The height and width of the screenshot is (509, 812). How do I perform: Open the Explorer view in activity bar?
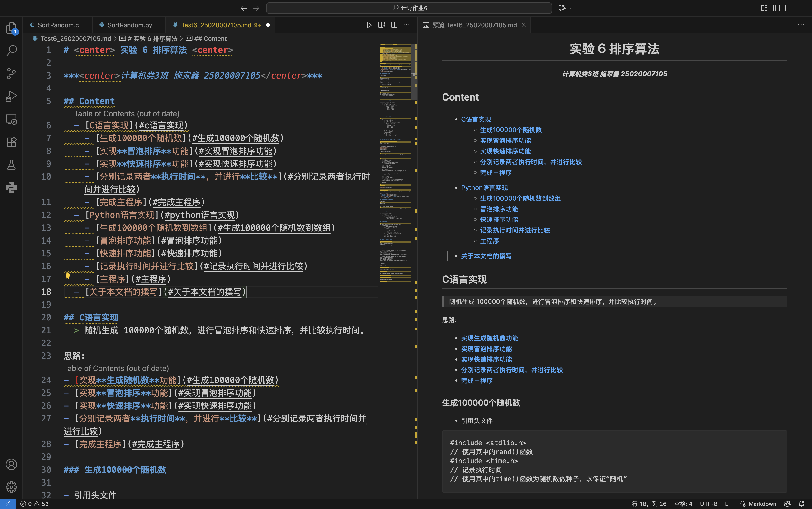click(11, 28)
